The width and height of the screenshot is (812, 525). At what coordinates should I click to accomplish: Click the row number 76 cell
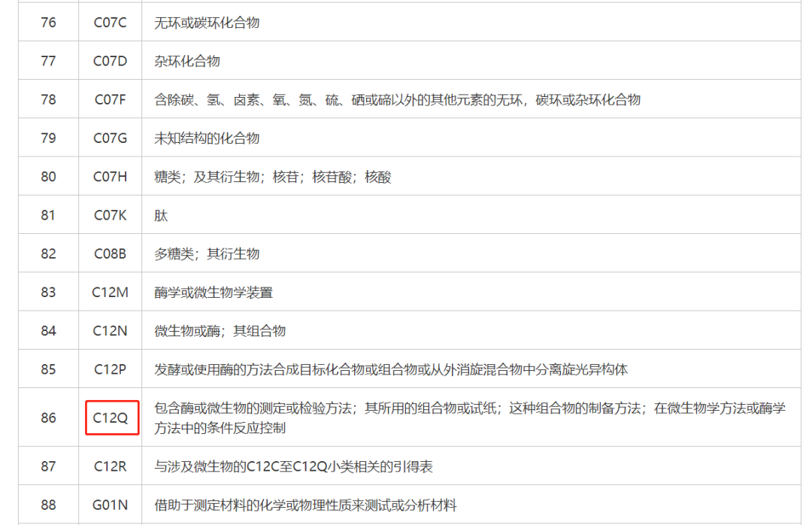pyautogui.click(x=48, y=23)
